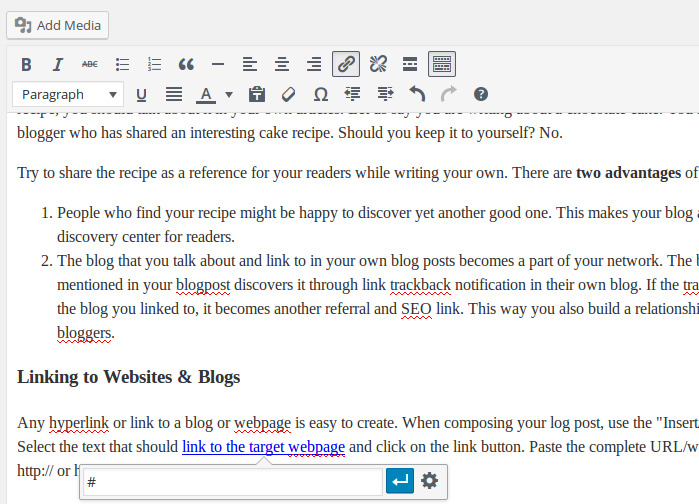Justify the text alignment
699x504 pixels.
click(x=174, y=94)
